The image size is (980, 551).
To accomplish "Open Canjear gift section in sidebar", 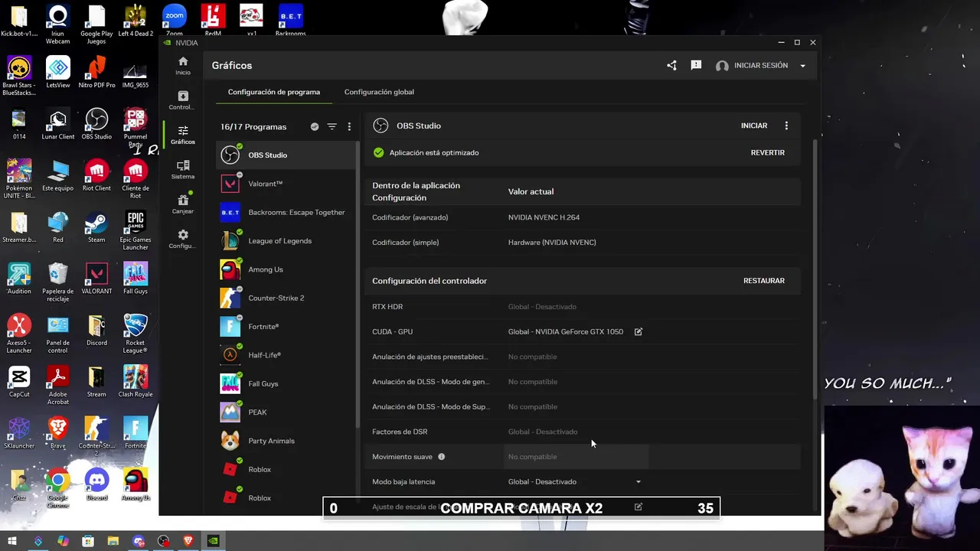I will (182, 204).
